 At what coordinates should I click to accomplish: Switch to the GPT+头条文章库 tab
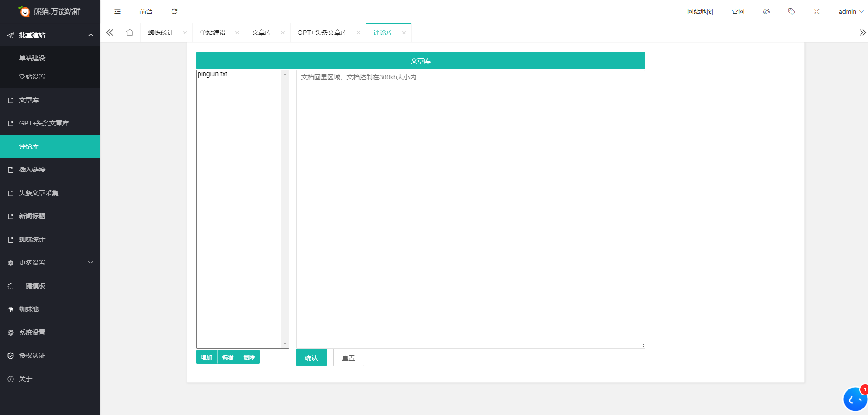[323, 33]
